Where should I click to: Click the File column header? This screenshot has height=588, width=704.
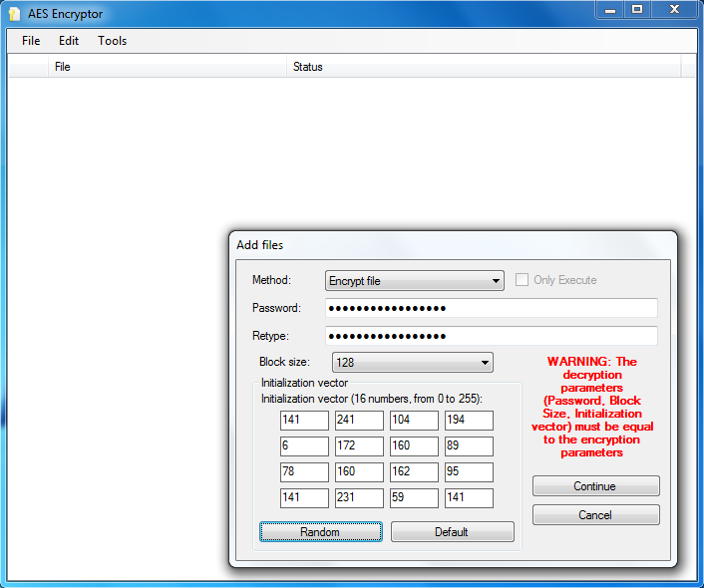tap(168, 67)
